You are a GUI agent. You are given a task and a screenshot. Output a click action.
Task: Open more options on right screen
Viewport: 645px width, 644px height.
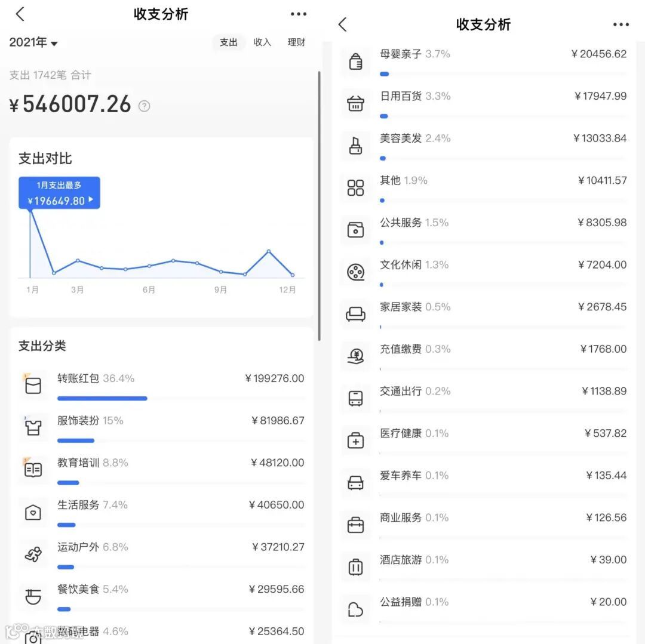(621, 24)
